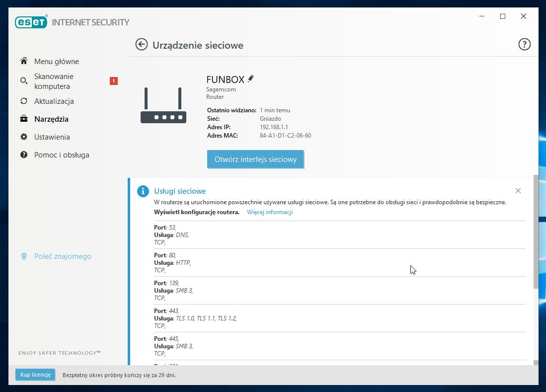This screenshot has width=546, height=392.
Task: Click Sagemcom manufacturer label
Action: click(221, 89)
